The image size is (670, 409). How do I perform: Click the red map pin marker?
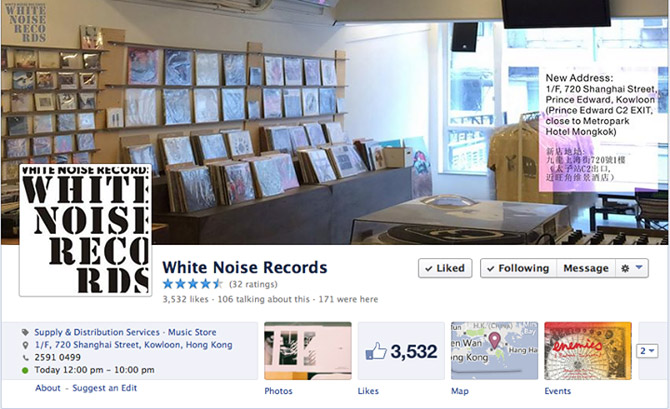tap(494, 341)
